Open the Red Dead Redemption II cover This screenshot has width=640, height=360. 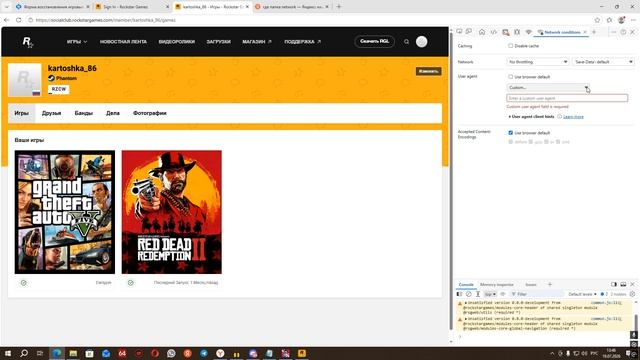171,212
